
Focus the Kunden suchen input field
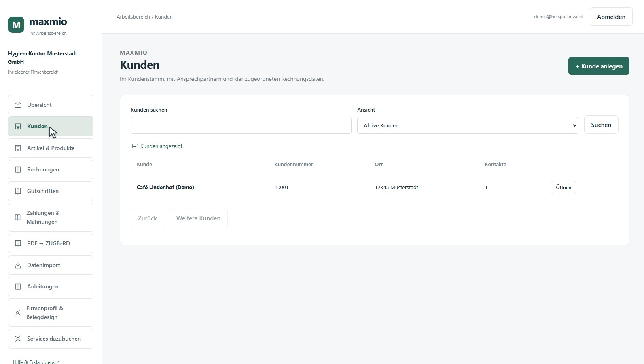241,125
